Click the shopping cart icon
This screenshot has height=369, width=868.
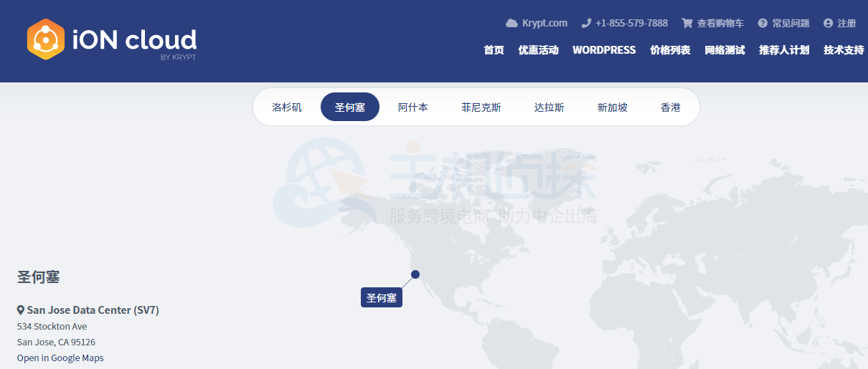pos(687,23)
